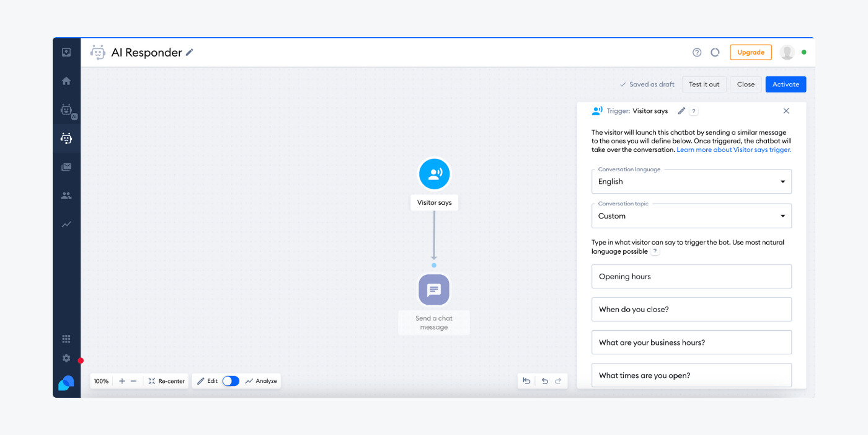Open the Conversation topic dropdown
This screenshot has height=435, width=868.
692,216
